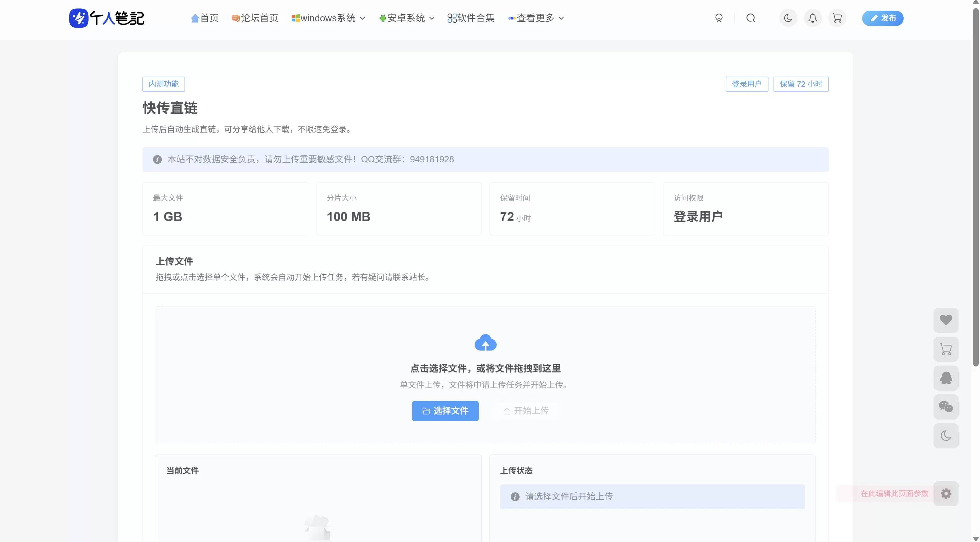Open the search magnifier icon
Screen dimensions: 980x542
[x=751, y=18]
